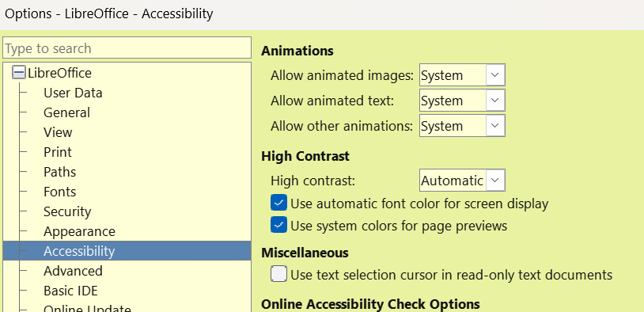Screen dimensions: 644x312
Task: Select the View tree entry
Action: pos(58,132)
